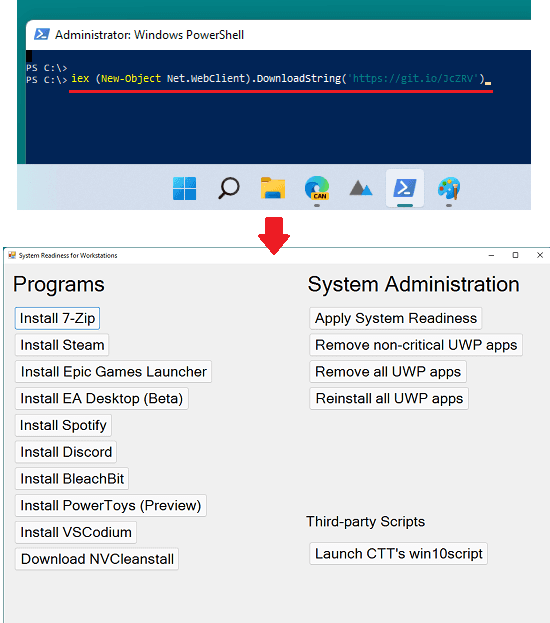Image resolution: width=550 pixels, height=623 pixels.
Task: Apply System Readiness settings
Action: (x=396, y=318)
